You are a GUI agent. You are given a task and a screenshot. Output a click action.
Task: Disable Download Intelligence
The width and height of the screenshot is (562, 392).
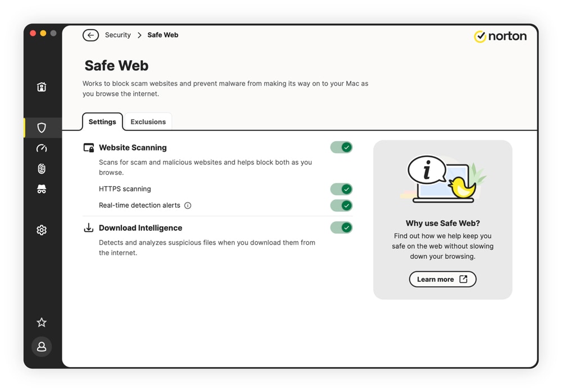coord(341,227)
